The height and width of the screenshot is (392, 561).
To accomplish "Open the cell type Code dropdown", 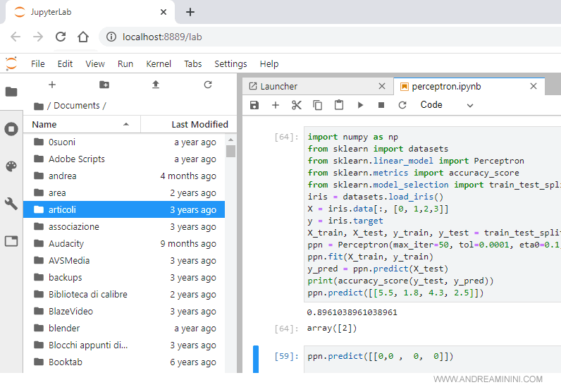I will [x=447, y=105].
